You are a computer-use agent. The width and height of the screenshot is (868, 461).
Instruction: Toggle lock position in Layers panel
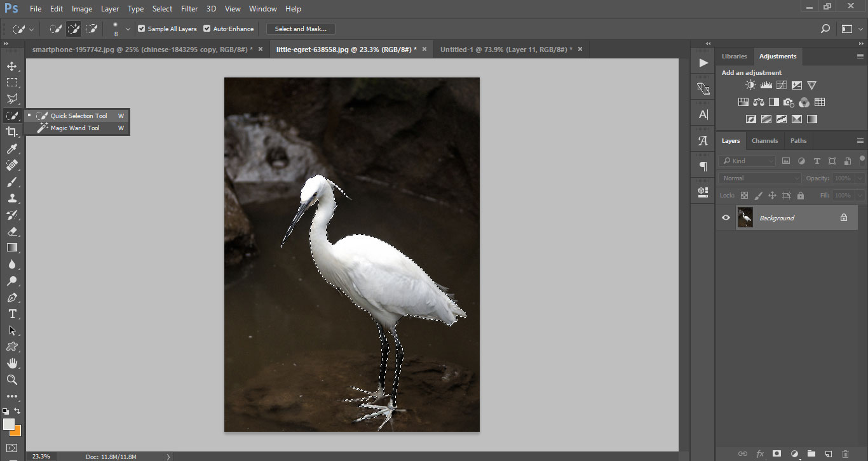point(772,196)
